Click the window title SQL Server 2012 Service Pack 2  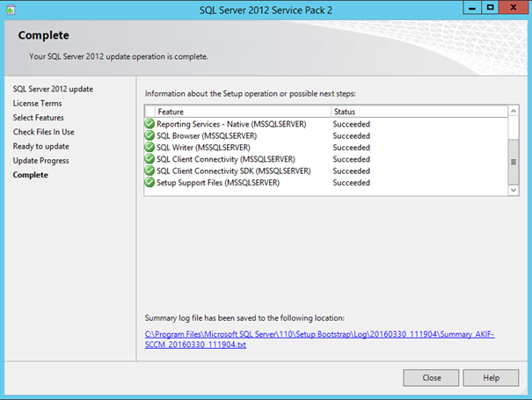pos(266,11)
